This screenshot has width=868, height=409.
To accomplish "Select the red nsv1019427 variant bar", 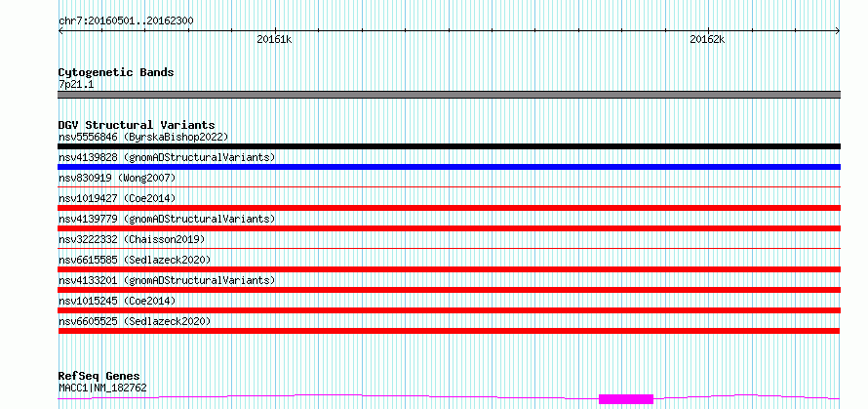I will [x=449, y=208].
